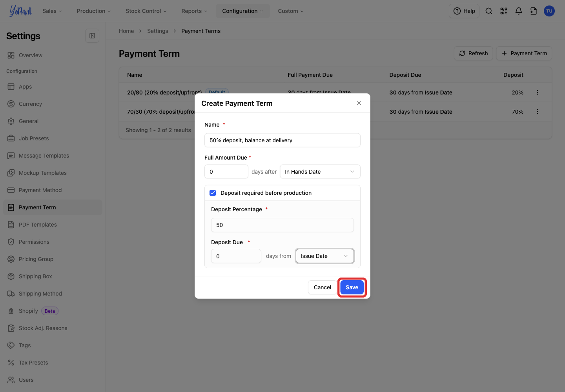Open the QR code scanner icon
The width and height of the screenshot is (565, 392).
coord(504,11)
